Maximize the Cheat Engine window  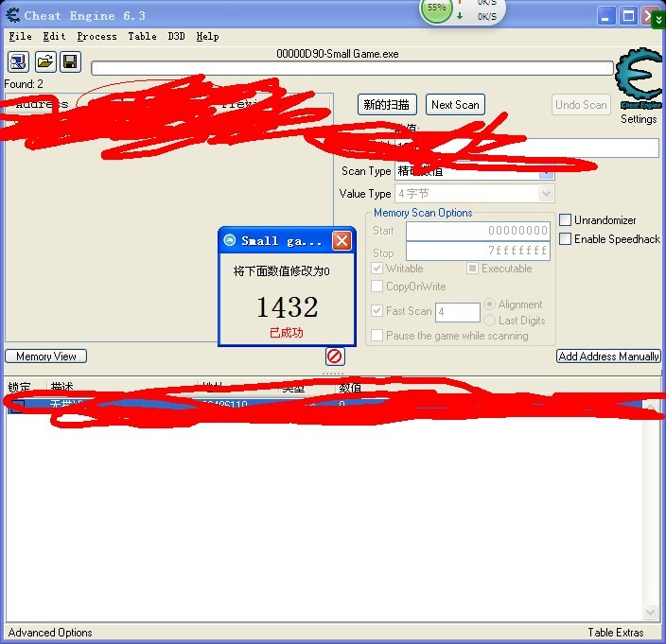(x=628, y=16)
